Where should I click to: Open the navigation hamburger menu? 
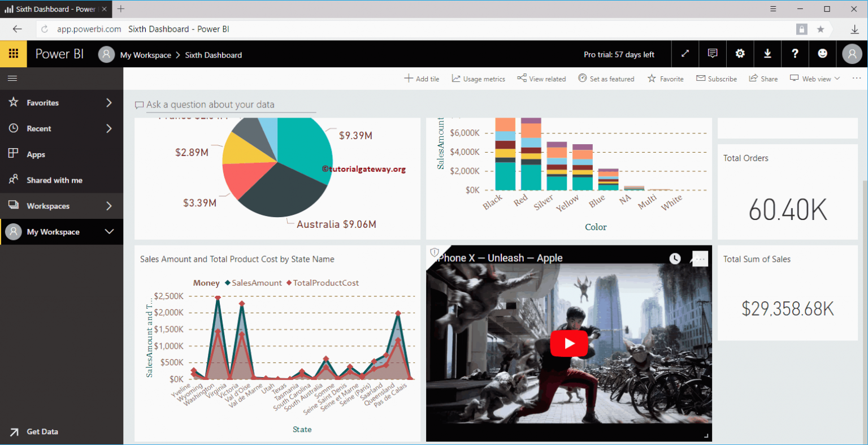pos(12,78)
